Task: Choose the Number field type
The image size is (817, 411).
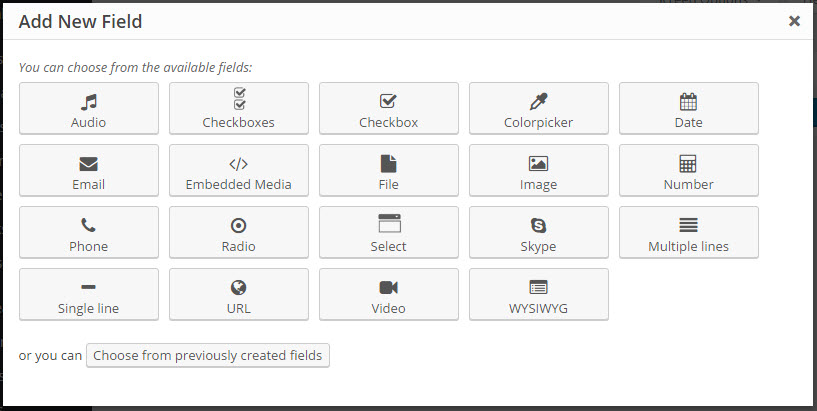Action: (688, 171)
